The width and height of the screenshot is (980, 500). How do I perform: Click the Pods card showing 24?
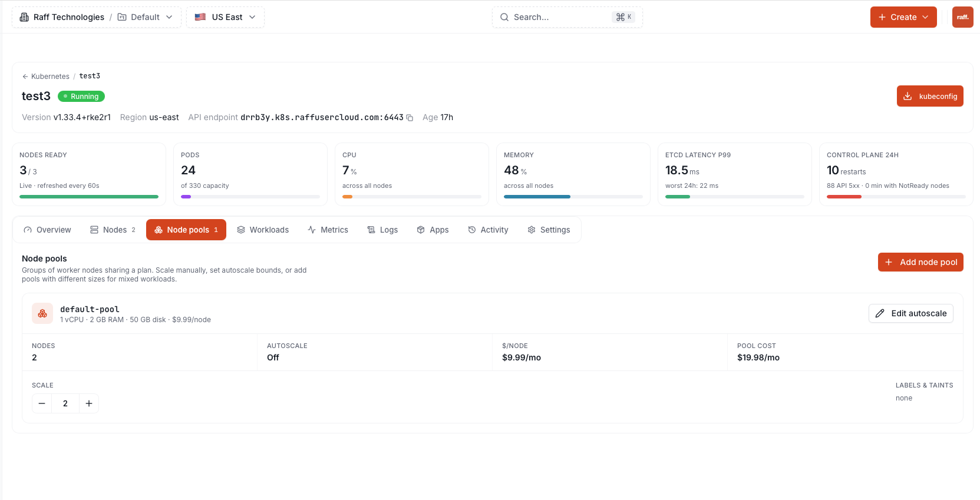[250, 174]
